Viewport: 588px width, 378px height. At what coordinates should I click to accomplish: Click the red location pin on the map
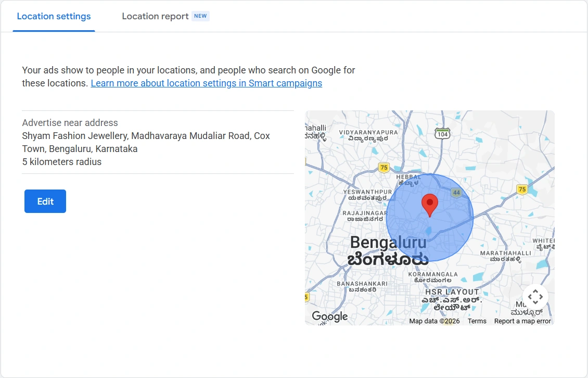pyautogui.click(x=430, y=205)
